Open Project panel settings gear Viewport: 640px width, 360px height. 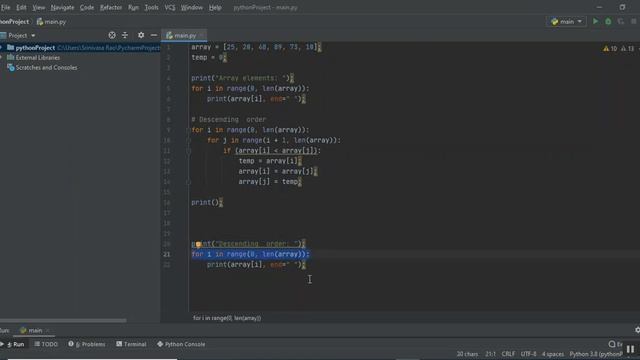(x=141, y=36)
